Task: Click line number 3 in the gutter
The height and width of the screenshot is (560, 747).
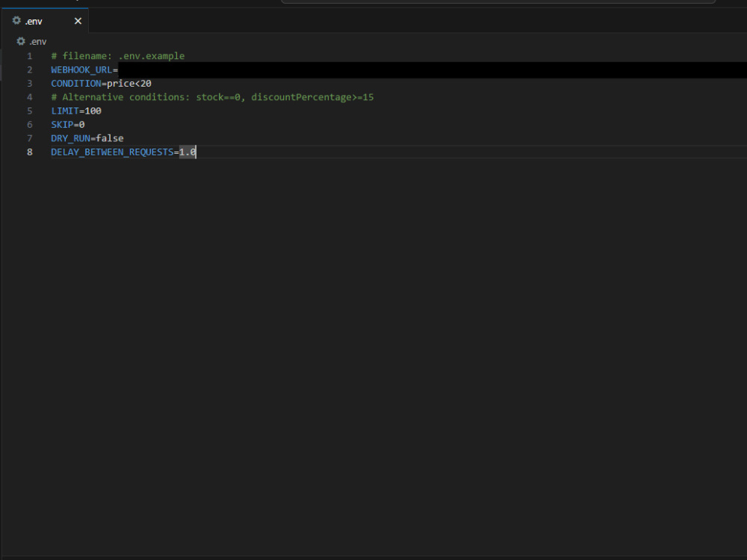Action: (30, 84)
